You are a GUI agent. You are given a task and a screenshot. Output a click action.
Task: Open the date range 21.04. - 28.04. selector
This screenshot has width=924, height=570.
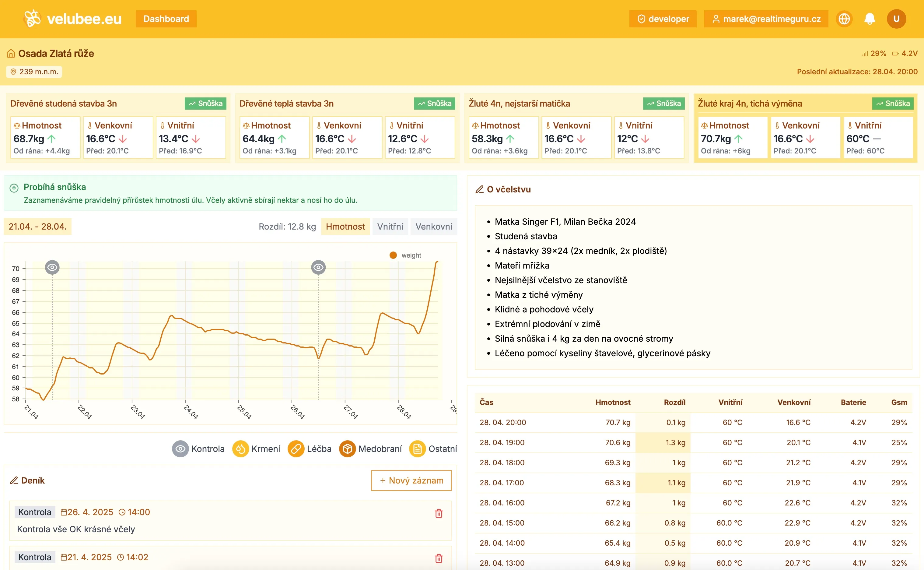click(x=37, y=226)
